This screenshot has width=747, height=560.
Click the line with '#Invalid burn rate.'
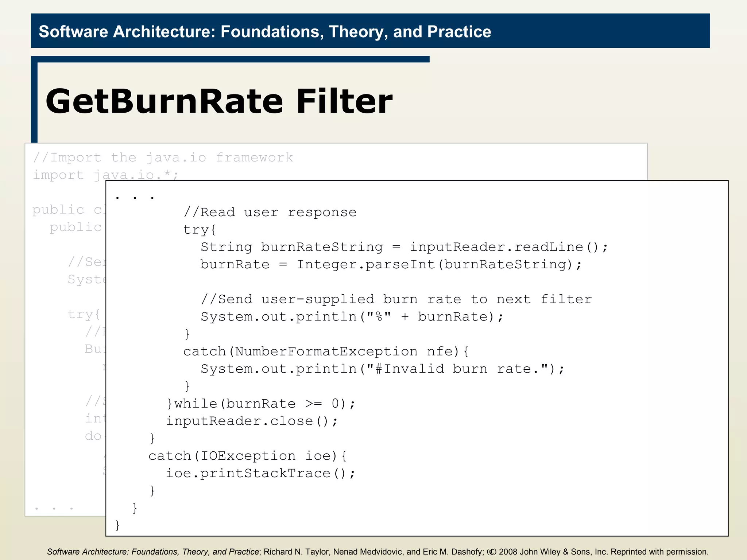tap(382, 369)
